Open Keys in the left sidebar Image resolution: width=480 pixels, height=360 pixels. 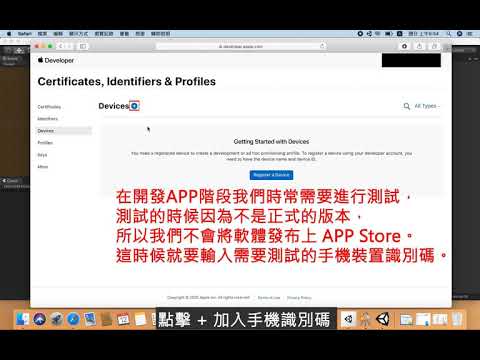pos(42,155)
